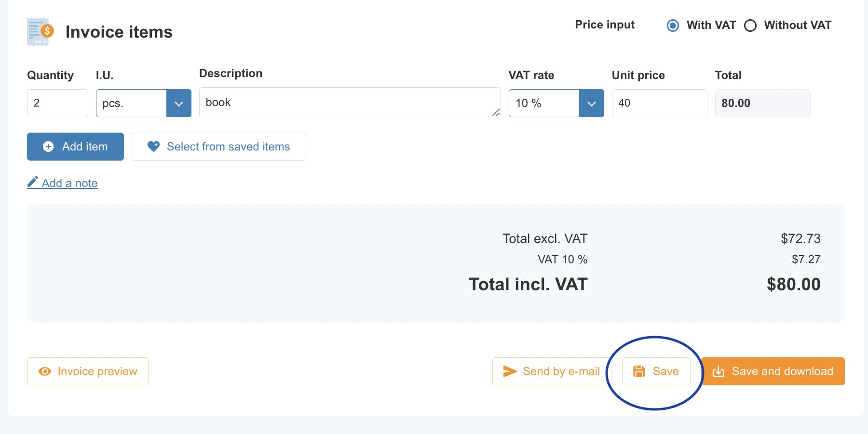Click Send by e-mail button
Image resolution: width=868 pixels, height=434 pixels.
(x=551, y=371)
